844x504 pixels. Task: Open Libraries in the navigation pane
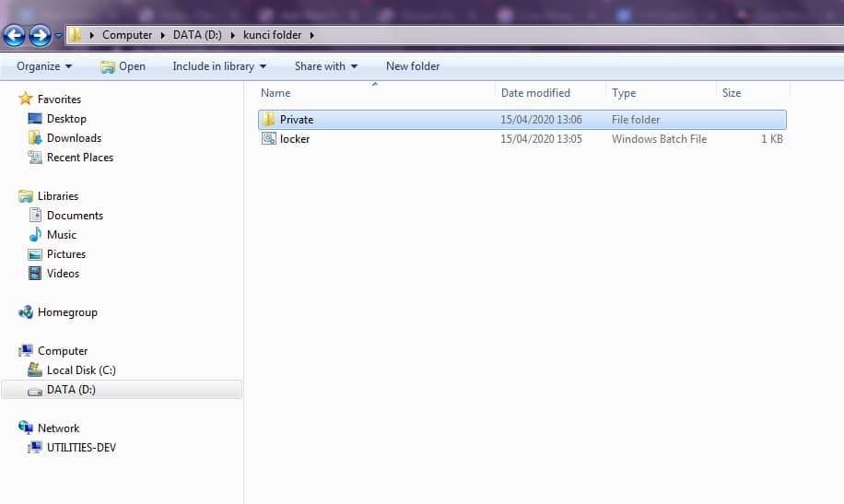click(x=58, y=196)
